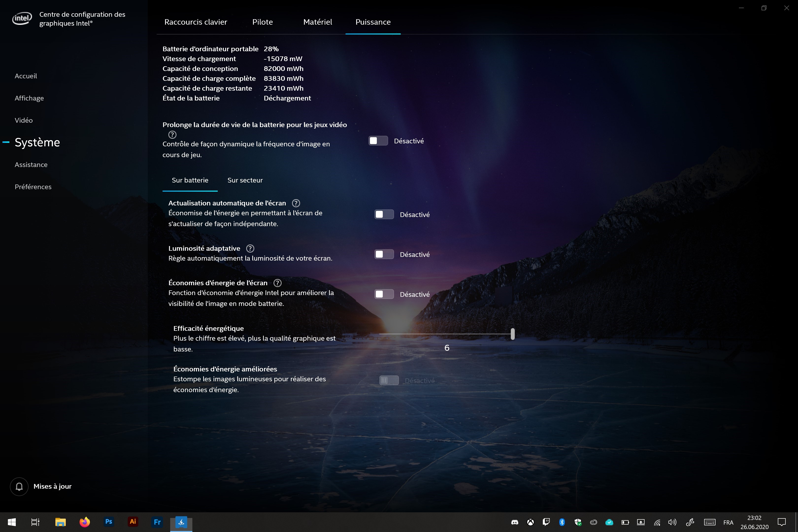Image resolution: width=798 pixels, height=532 pixels.
Task: Click help icon next to Luminosité adaptative
Action: click(250, 248)
